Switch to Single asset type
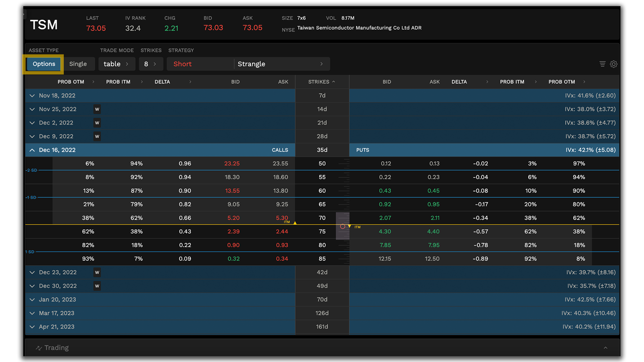The width and height of the screenshot is (644, 362). 79,64
